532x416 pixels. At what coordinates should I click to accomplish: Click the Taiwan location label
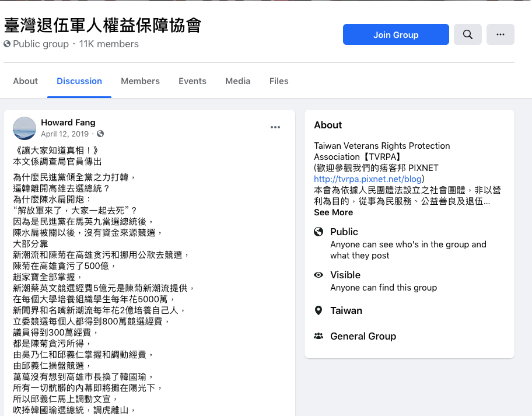point(346,310)
